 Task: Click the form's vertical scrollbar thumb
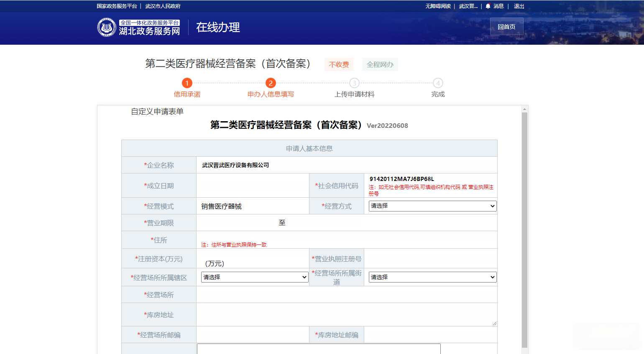(x=524, y=230)
